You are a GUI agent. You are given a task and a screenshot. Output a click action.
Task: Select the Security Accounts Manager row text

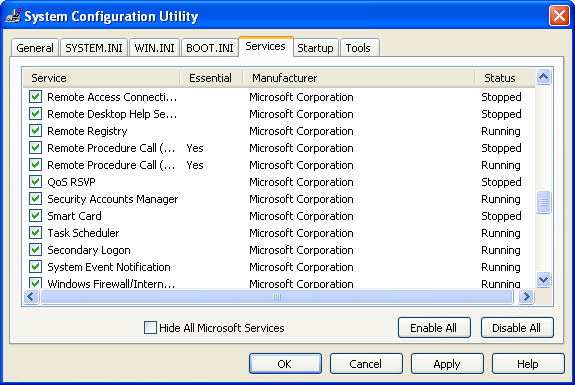click(113, 199)
